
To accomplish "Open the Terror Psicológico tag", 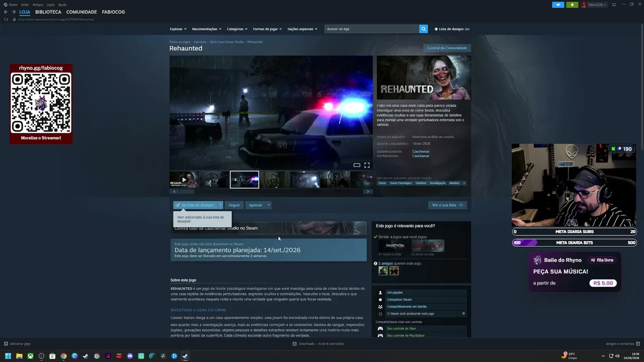I will pyautogui.click(x=401, y=183).
